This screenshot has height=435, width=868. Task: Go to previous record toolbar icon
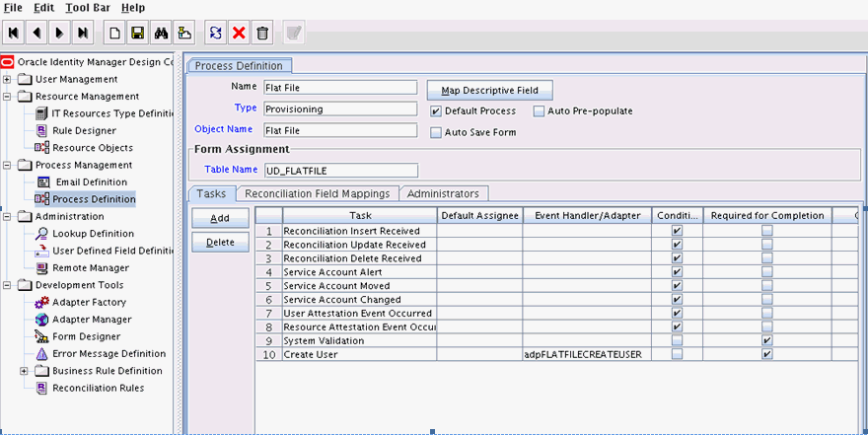36,34
